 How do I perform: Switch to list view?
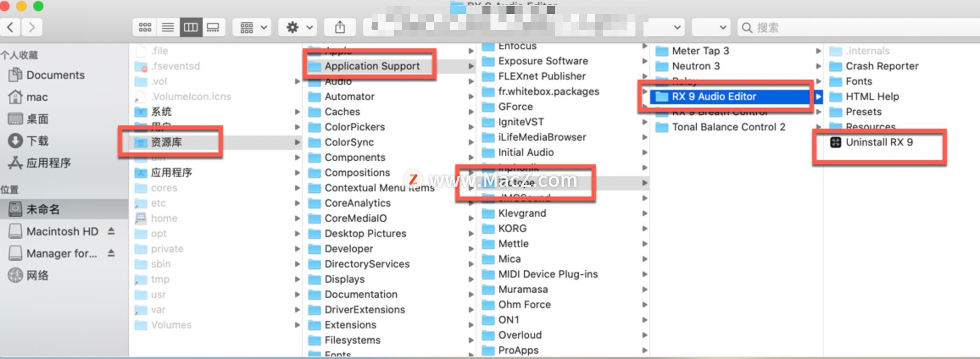[x=167, y=27]
